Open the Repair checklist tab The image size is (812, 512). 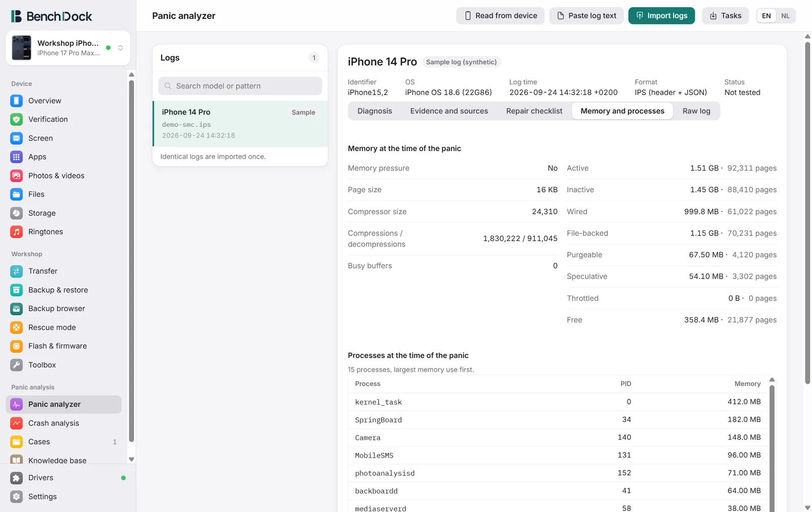coord(534,111)
